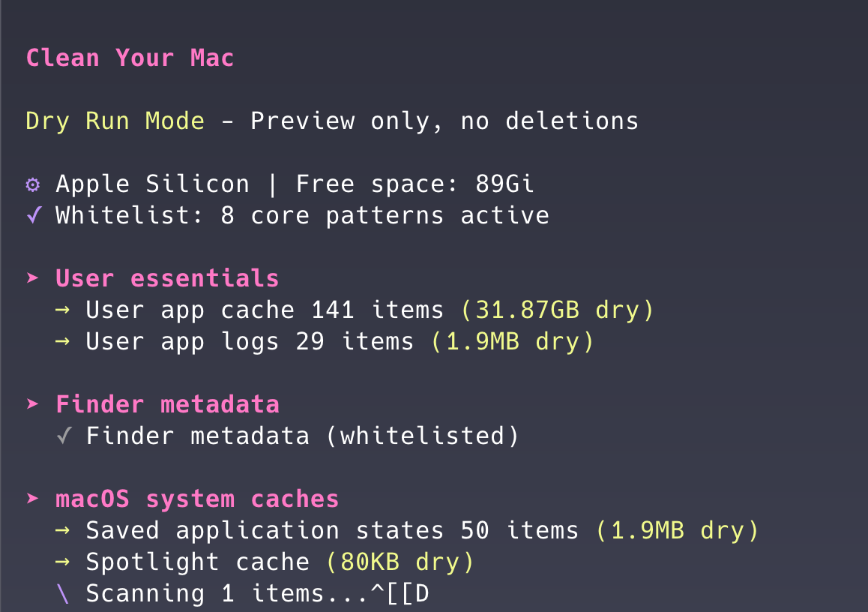Click the triangle beside macOS system caches
The image size is (868, 612).
(x=33, y=499)
